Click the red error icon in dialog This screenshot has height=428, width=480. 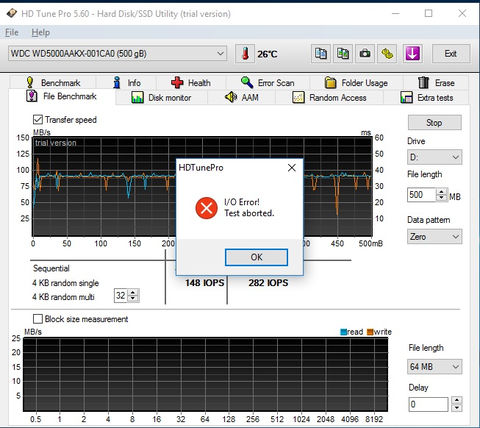tap(206, 208)
